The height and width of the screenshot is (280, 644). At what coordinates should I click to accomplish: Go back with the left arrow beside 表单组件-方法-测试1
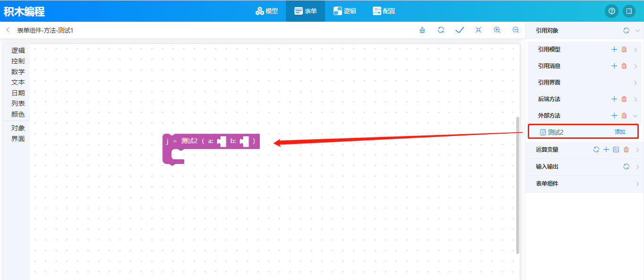(8, 30)
